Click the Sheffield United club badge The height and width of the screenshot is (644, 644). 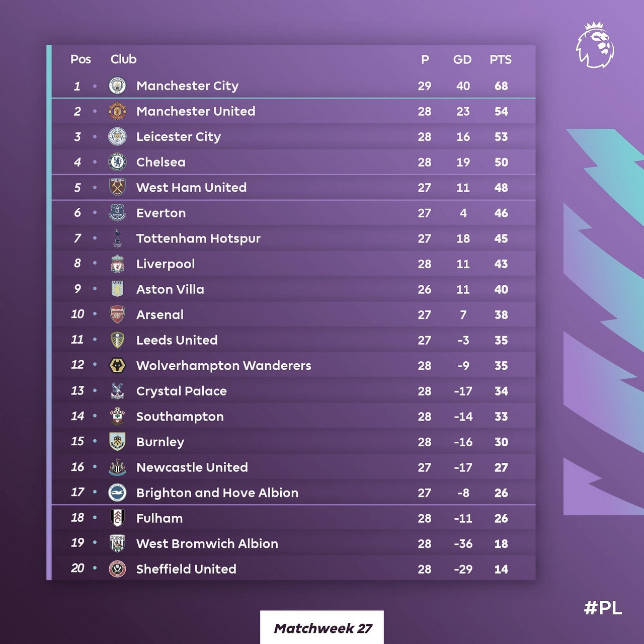tap(117, 569)
